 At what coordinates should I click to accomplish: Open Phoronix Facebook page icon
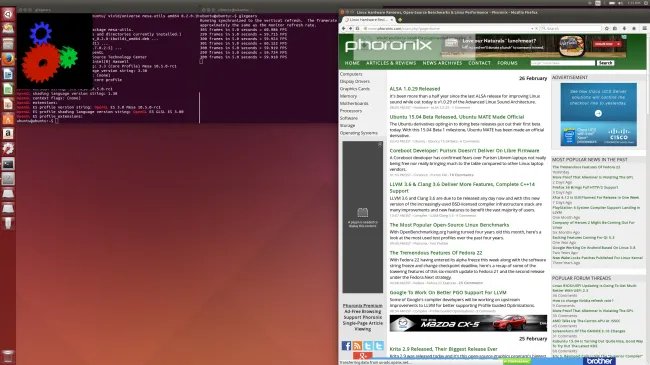(346, 346)
